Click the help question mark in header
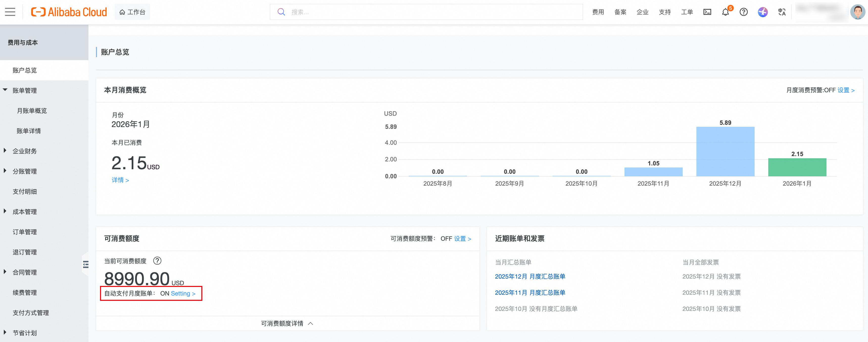This screenshot has height=342, width=868. (x=744, y=12)
